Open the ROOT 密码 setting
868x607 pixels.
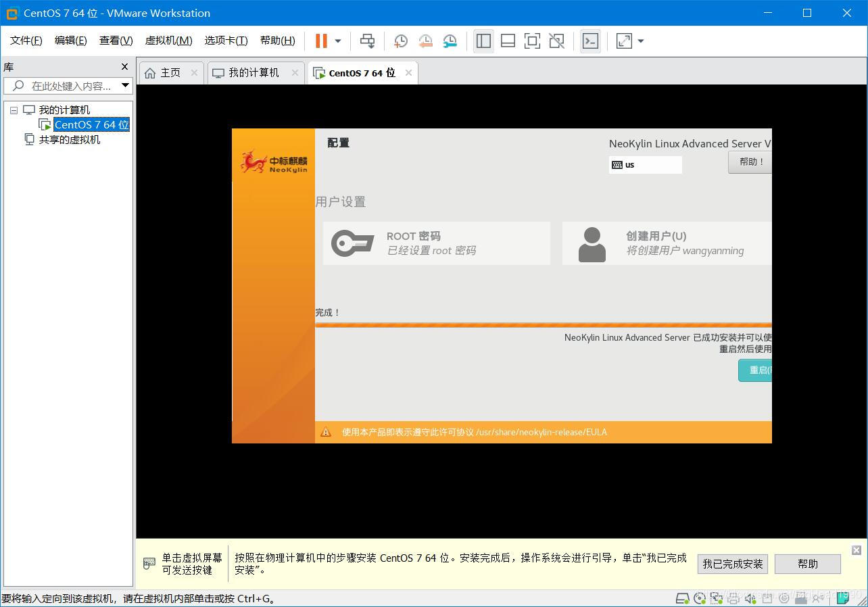pos(437,243)
